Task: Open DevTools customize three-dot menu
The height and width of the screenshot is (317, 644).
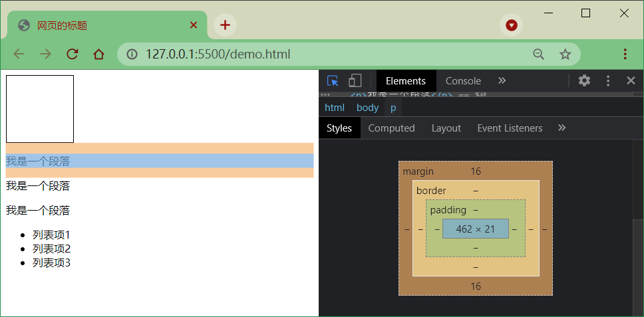Action: [x=608, y=81]
